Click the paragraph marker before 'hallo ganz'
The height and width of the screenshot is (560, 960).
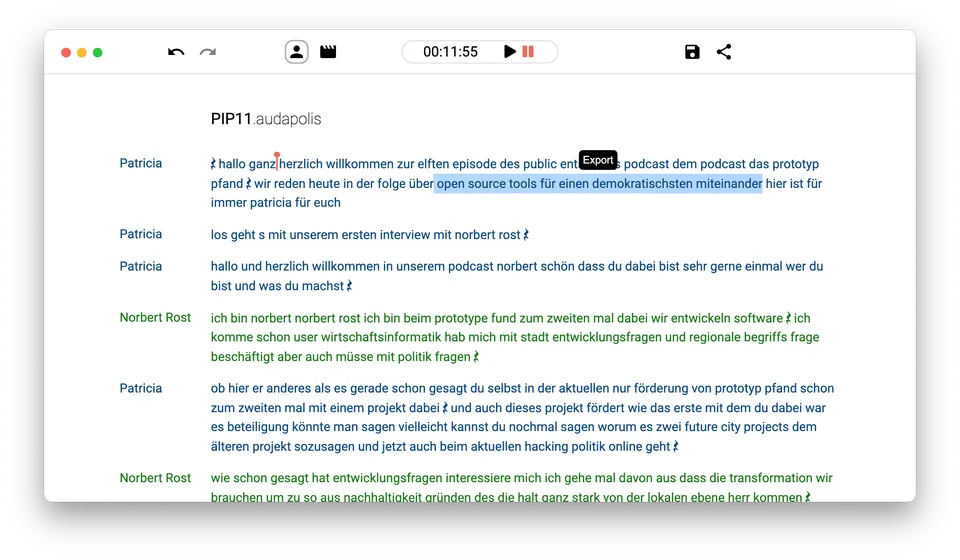point(213,164)
